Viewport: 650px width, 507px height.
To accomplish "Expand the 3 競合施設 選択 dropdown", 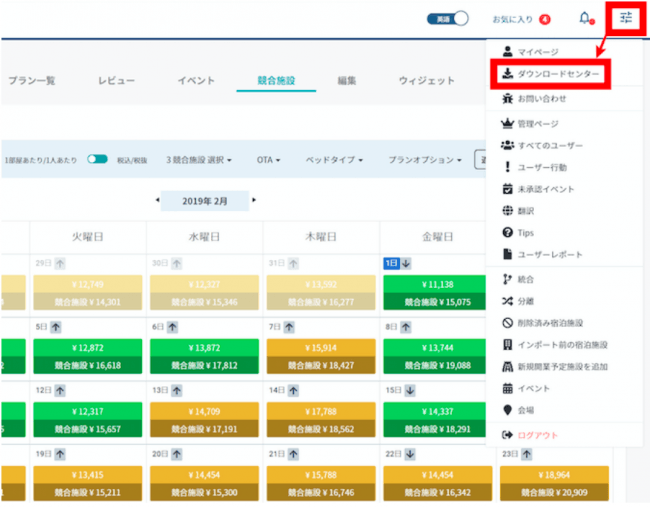I will click(199, 160).
